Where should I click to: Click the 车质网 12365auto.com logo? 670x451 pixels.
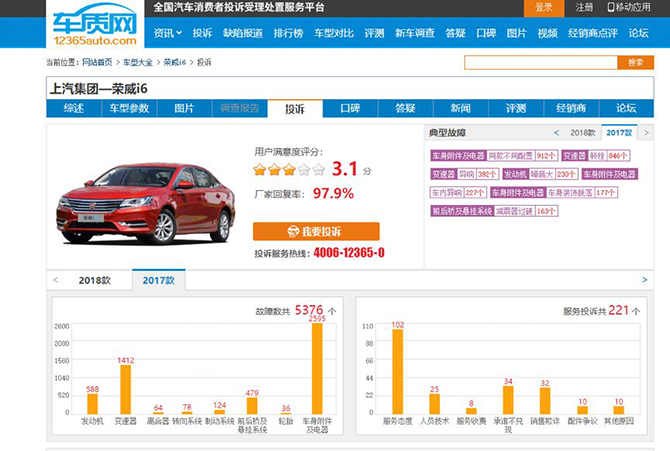click(95, 25)
